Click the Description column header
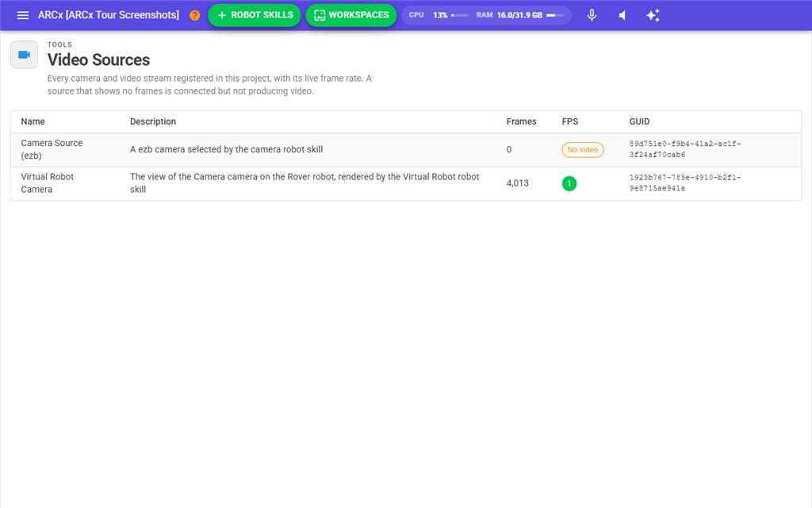This screenshot has height=508, width=812. pos(153,121)
